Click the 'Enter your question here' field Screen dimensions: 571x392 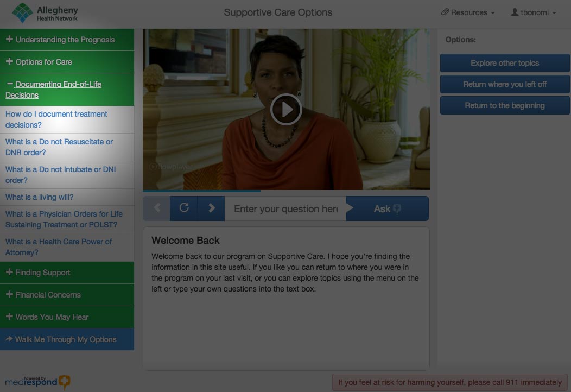coord(285,209)
